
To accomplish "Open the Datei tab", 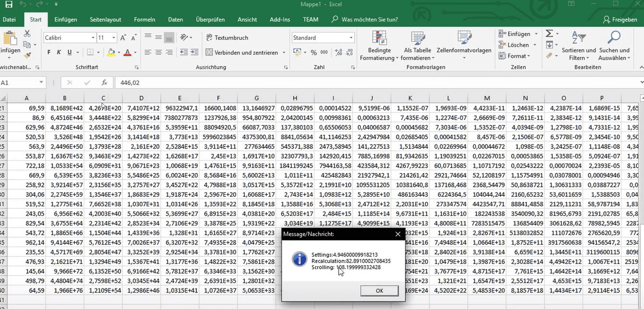I will 9,20.
